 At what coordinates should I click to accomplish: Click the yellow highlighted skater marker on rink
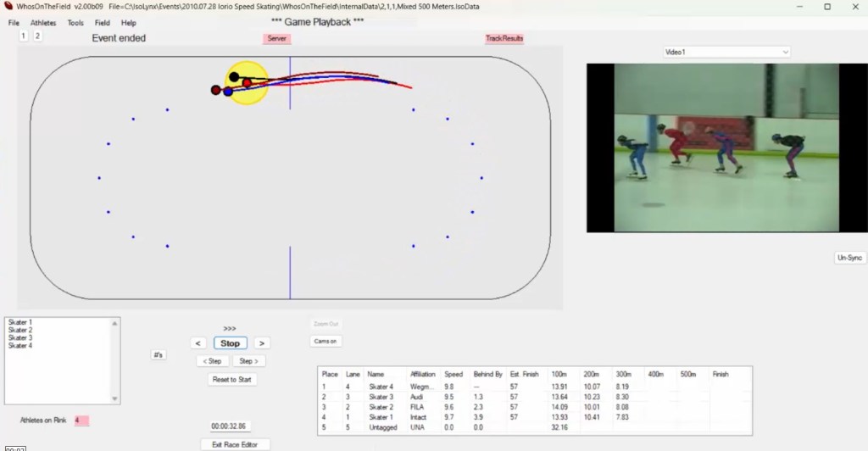[247, 83]
